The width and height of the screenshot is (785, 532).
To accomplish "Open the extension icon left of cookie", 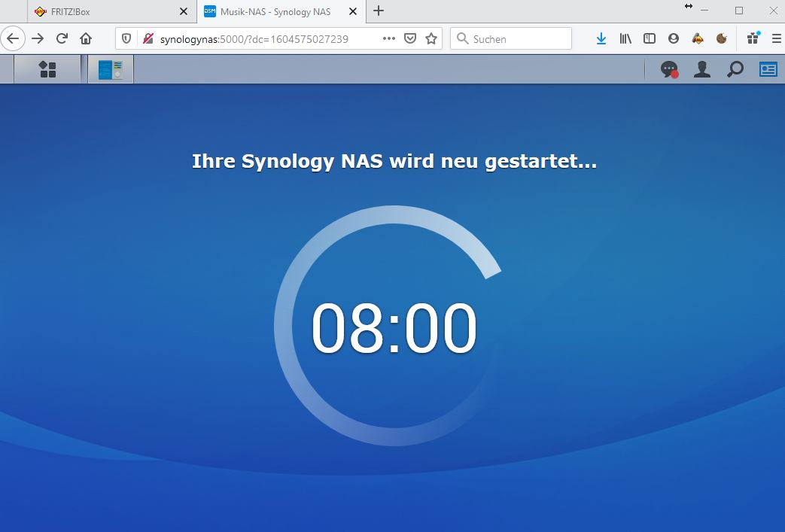I will 698,38.
